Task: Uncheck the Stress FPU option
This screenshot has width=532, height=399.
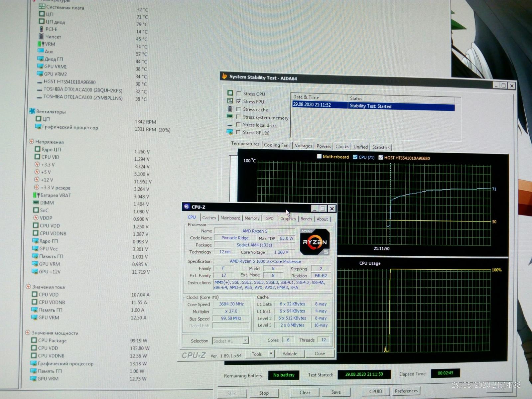Action: (x=238, y=101)
